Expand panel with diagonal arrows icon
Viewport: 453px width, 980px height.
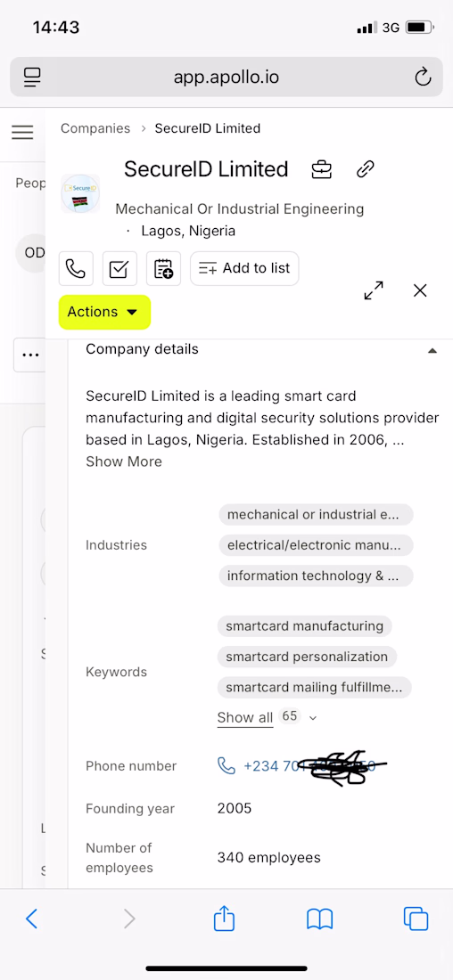(374, 290)
